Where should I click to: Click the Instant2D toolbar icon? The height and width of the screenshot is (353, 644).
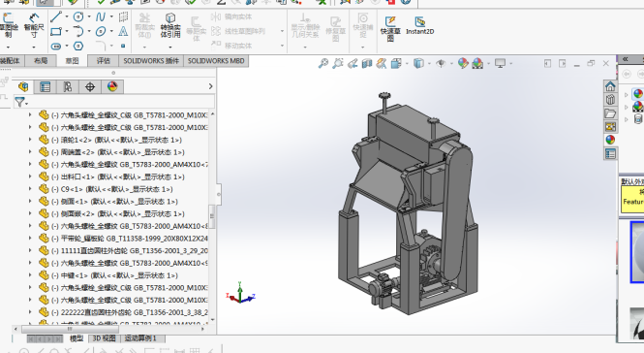tap(419, 25)
